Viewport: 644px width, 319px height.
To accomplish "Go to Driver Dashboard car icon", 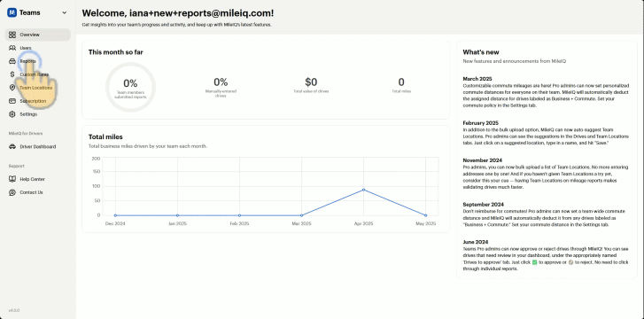I will [x=12, y=147].
